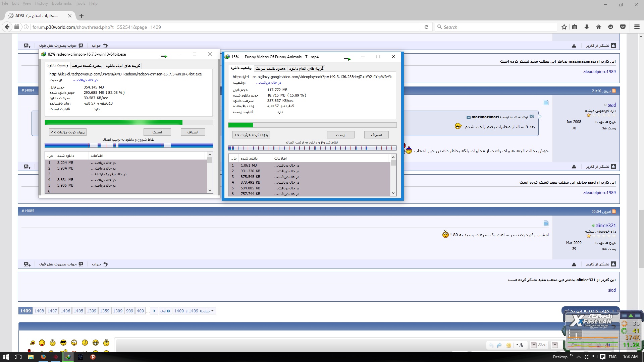Open the Firefox hamburger menu
Viewport: 644px width, 362px height.
[637, 27]
